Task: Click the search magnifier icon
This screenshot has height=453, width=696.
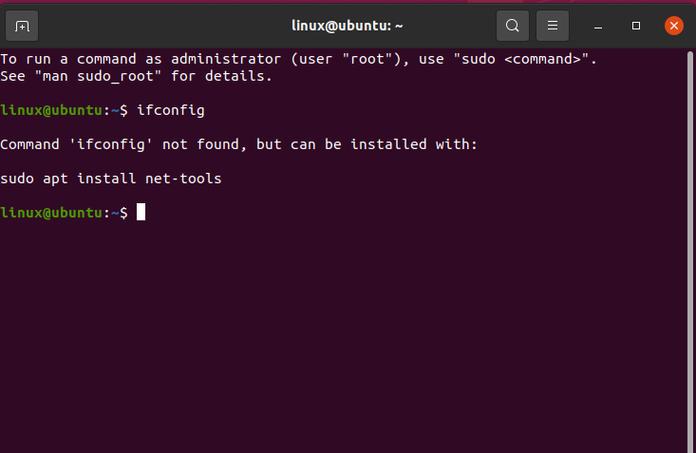Action: point(512,25)
